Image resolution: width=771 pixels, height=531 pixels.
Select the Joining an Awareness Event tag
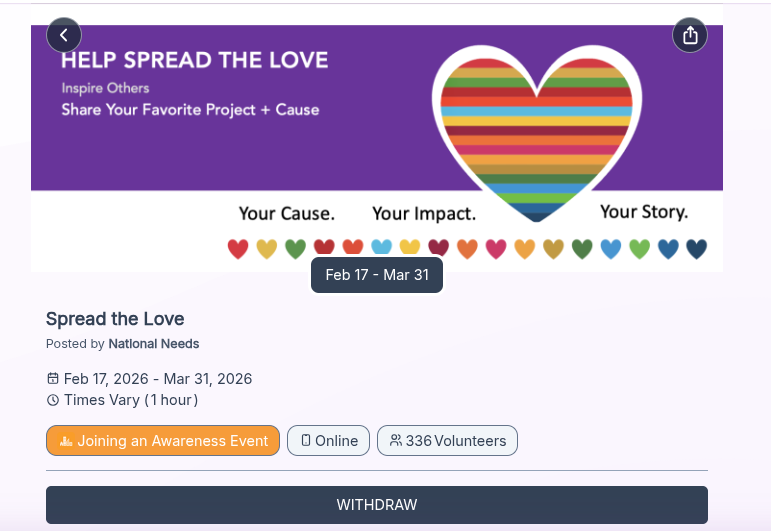[x=163, y=441]
